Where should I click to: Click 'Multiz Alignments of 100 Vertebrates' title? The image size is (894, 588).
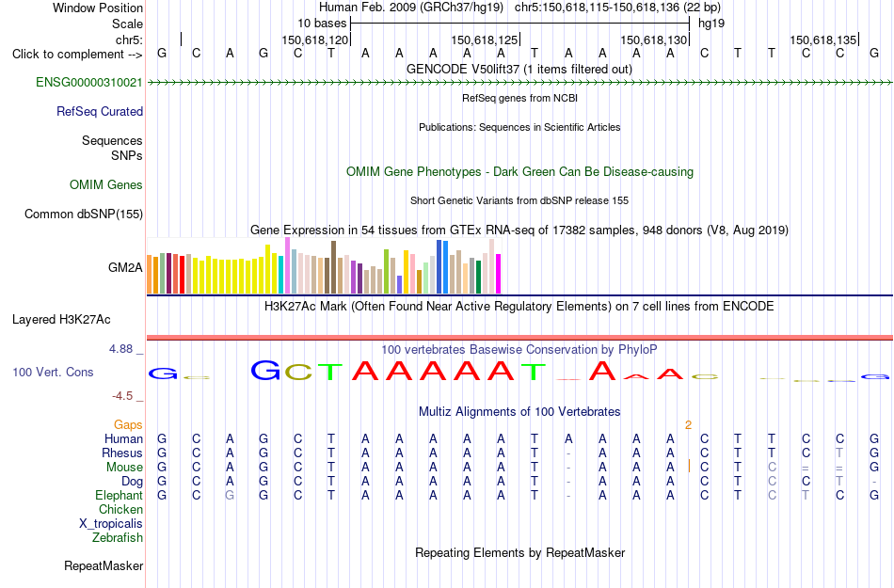point(519,412)
